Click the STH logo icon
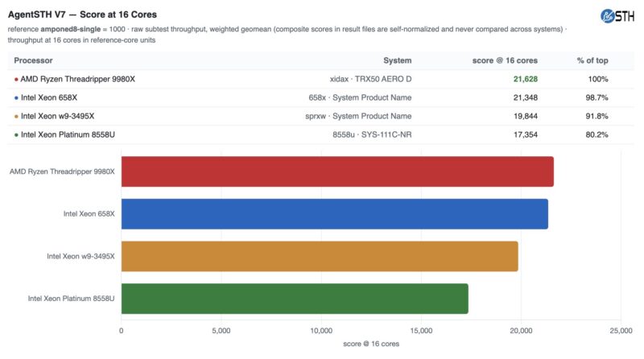 click(x=617, y=16)
